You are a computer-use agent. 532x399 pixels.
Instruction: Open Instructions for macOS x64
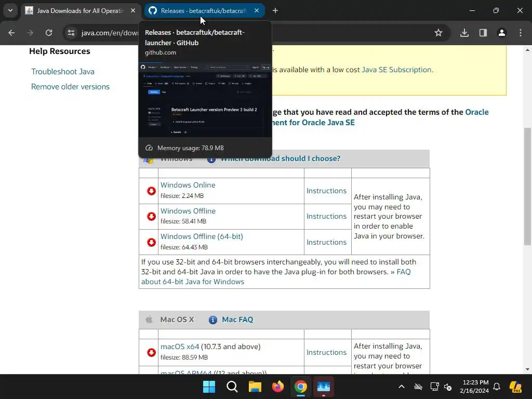tap(326, 352)
